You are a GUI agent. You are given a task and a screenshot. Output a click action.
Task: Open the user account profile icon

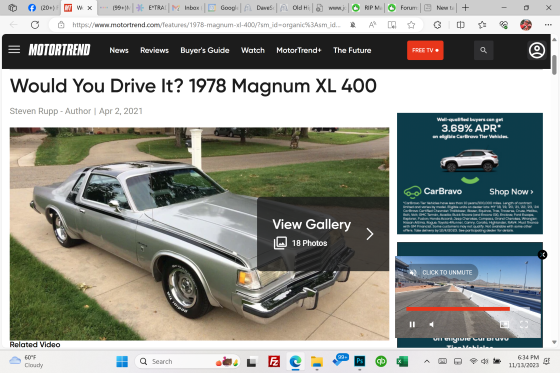tap(536, 50)
